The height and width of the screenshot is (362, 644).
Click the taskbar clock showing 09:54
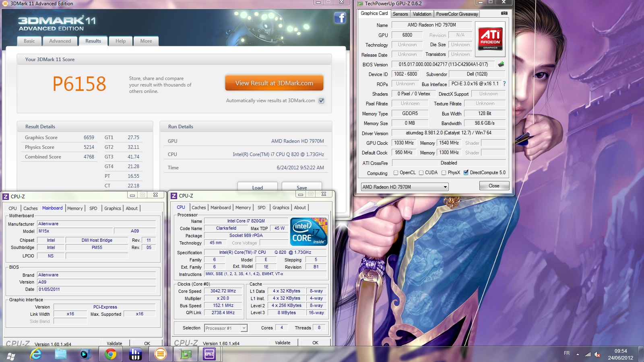[621, 354]
